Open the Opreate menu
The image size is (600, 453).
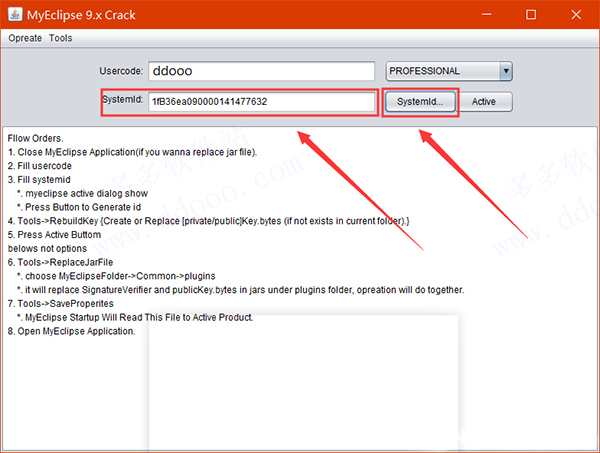coord(25,38)
